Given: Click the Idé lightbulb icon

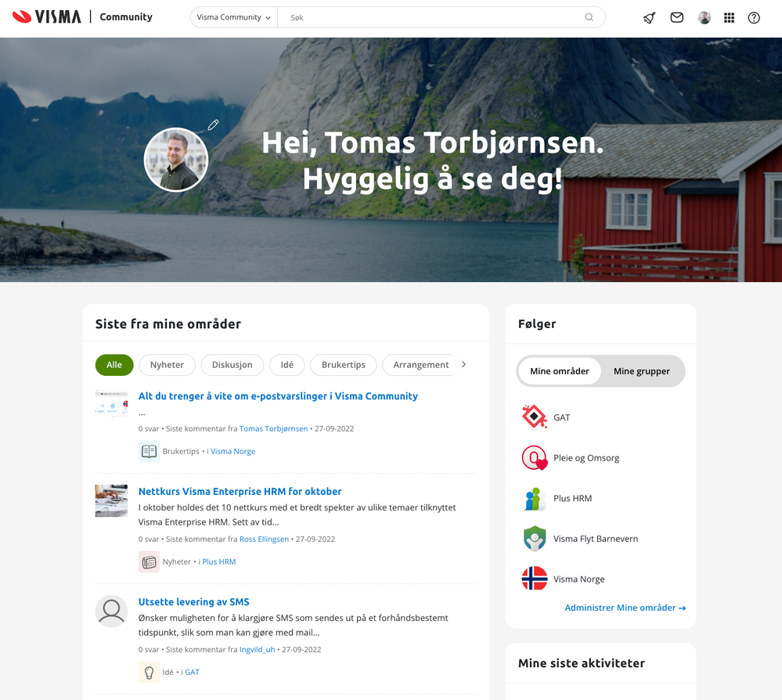Looking at the screenshot, I should [149, 672].
